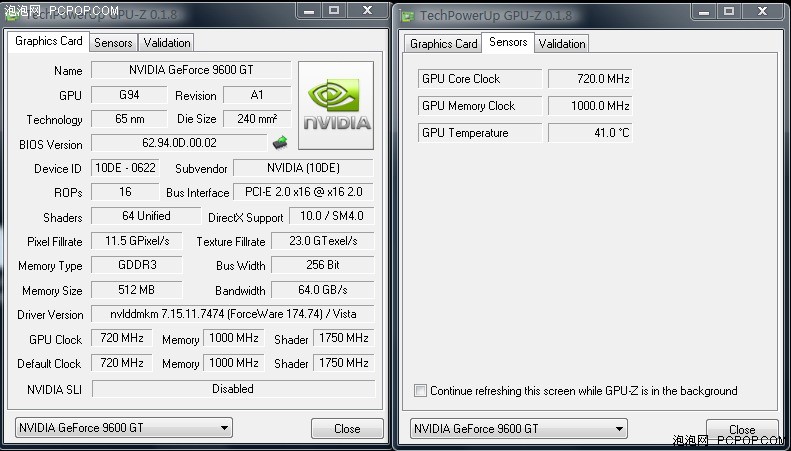Open Validation tab in left window
The height and width of the screenshot is (451, 791).
pos(166,43)
